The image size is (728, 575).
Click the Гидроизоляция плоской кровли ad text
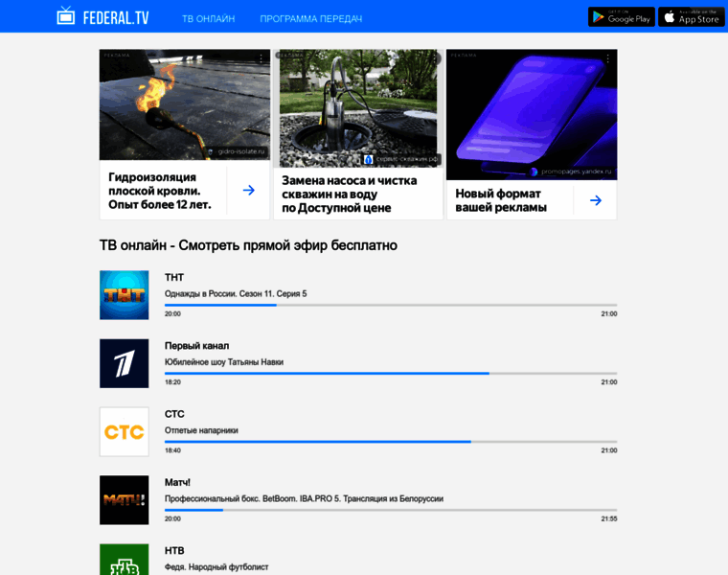[160, 191]
